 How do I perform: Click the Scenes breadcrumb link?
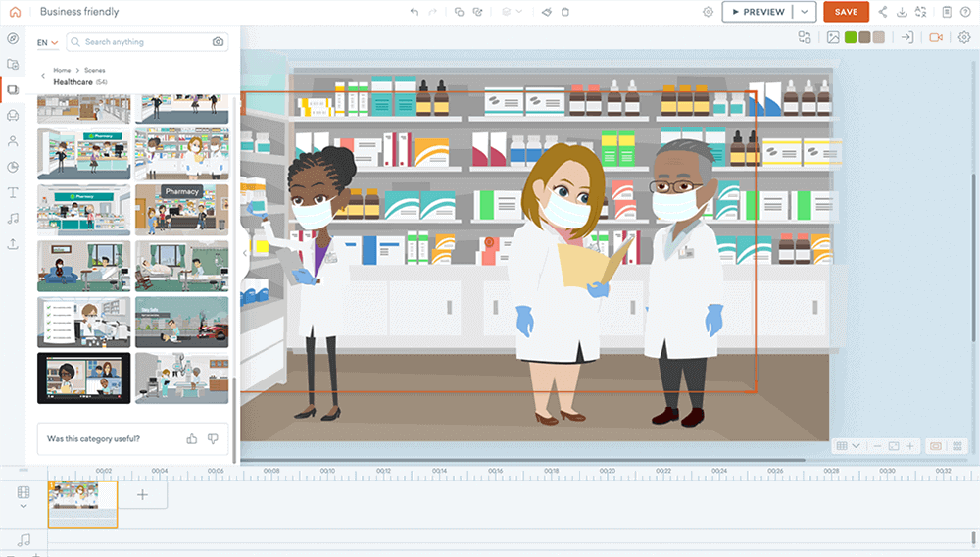click(x=94, y=70)
